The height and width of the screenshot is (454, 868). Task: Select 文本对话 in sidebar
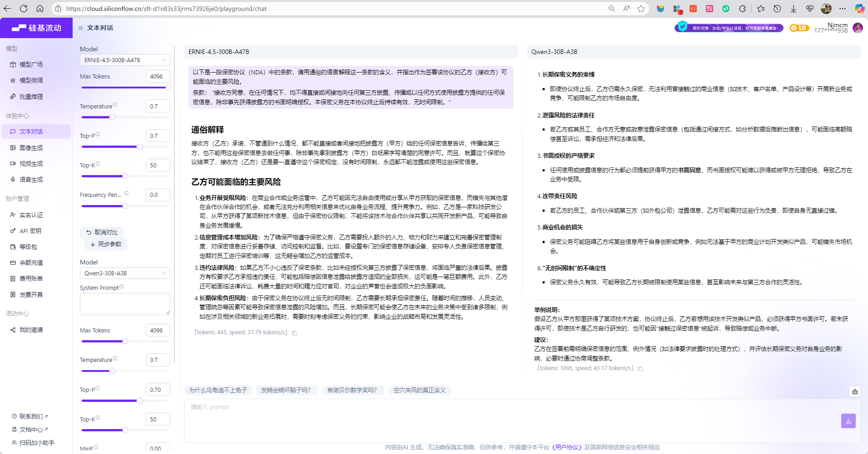coord(36,132)
